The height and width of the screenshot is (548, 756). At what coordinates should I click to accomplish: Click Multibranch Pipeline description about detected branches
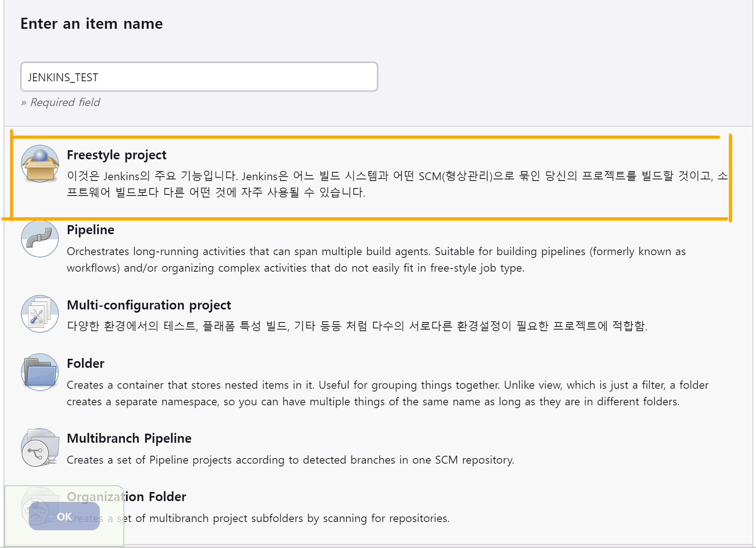[x=290, y=460]
